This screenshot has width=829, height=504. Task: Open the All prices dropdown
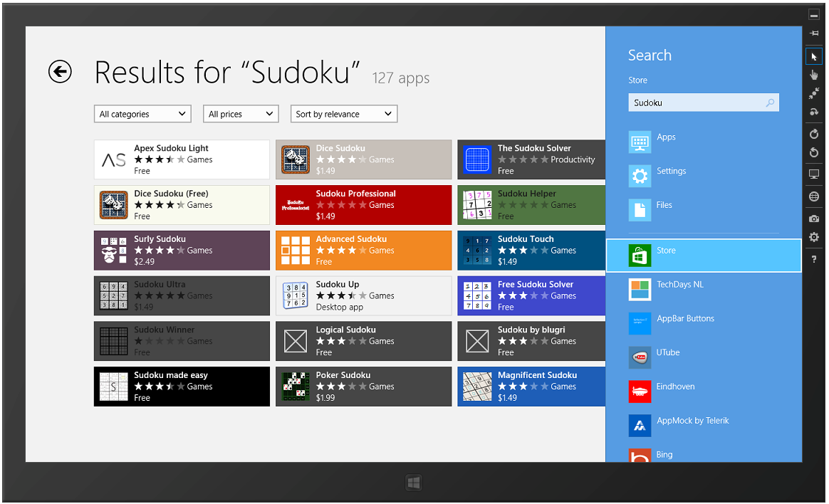pyautogui.click(x=241, y=114)
